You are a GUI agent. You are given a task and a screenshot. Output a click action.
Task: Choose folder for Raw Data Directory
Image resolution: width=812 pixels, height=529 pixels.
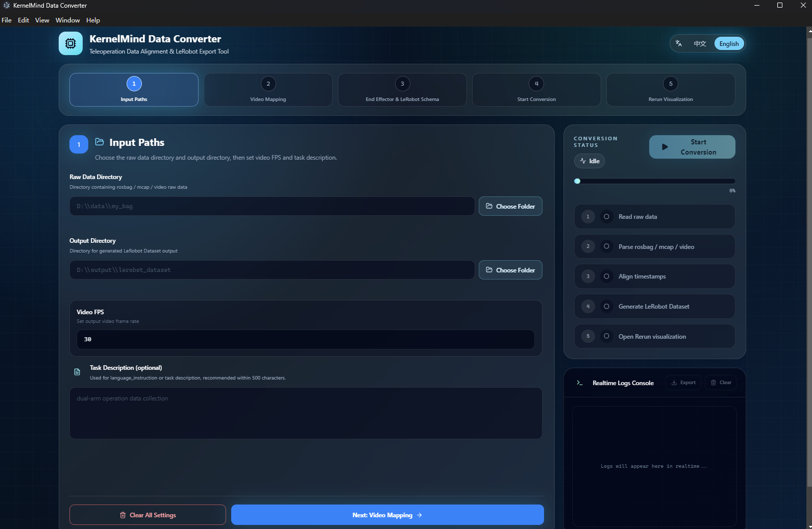click(x=510, y=206)
